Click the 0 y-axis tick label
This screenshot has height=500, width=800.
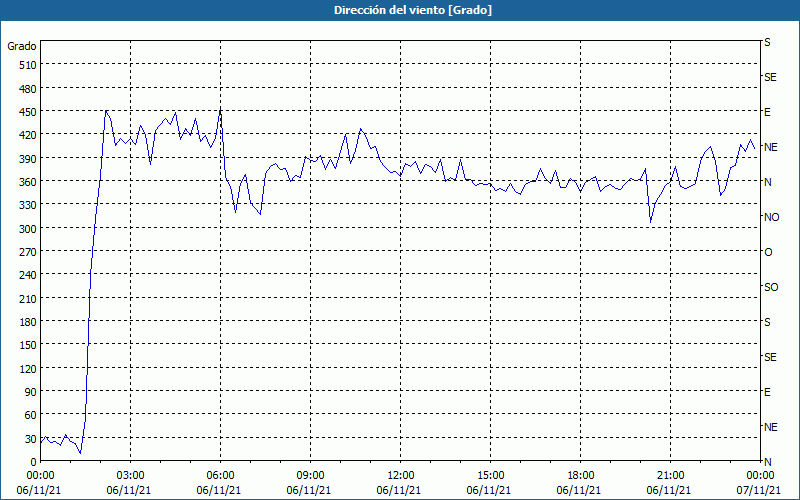[34, 462]
